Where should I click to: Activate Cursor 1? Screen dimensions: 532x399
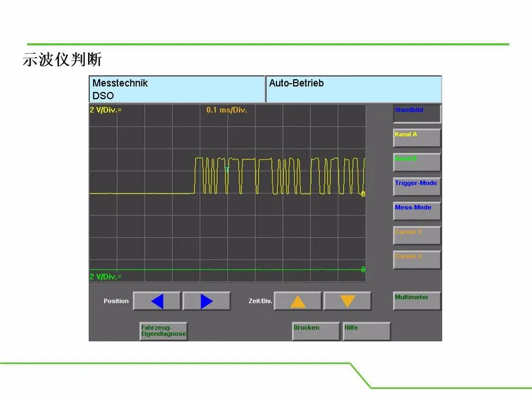(x=417, y=236)
